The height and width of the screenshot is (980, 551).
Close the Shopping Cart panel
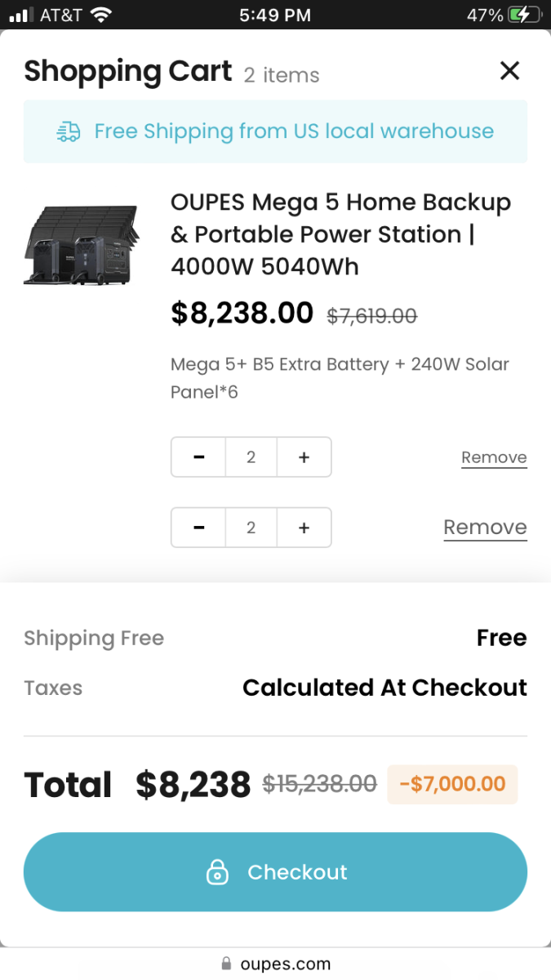click(509, 71)
